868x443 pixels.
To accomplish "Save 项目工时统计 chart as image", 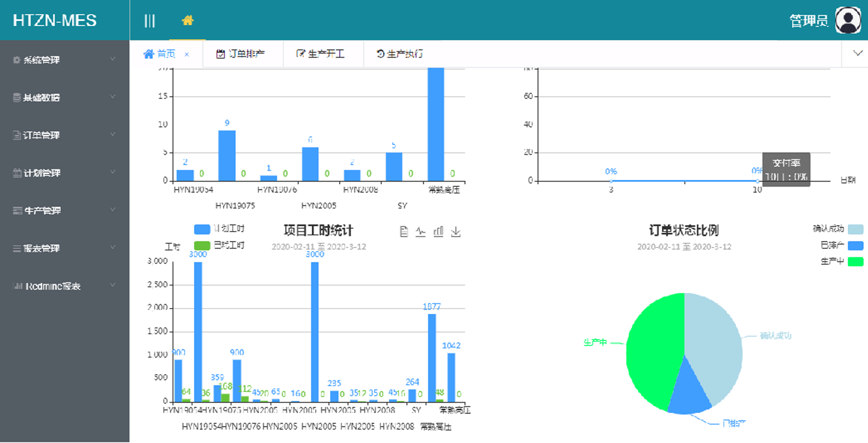I will [x=456, y=232].
